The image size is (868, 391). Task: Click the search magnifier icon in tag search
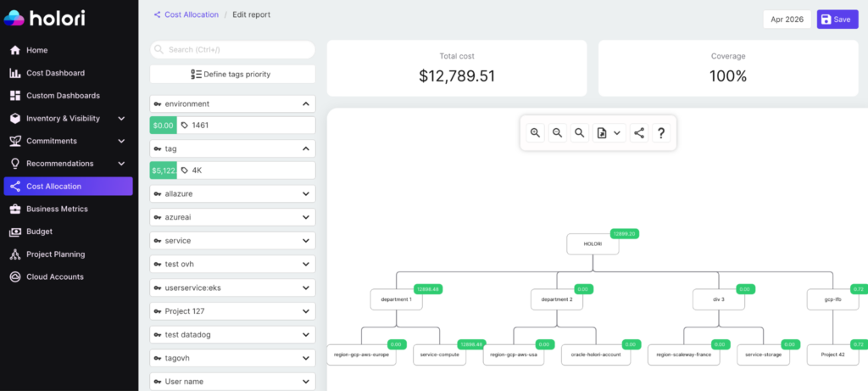[159, 50]
